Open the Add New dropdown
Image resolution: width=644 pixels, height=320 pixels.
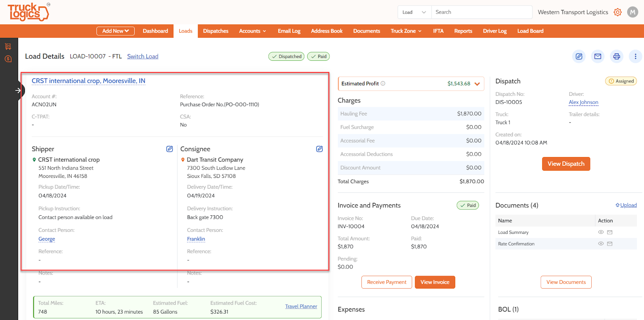pyautogui.click(x=116, y=31)
